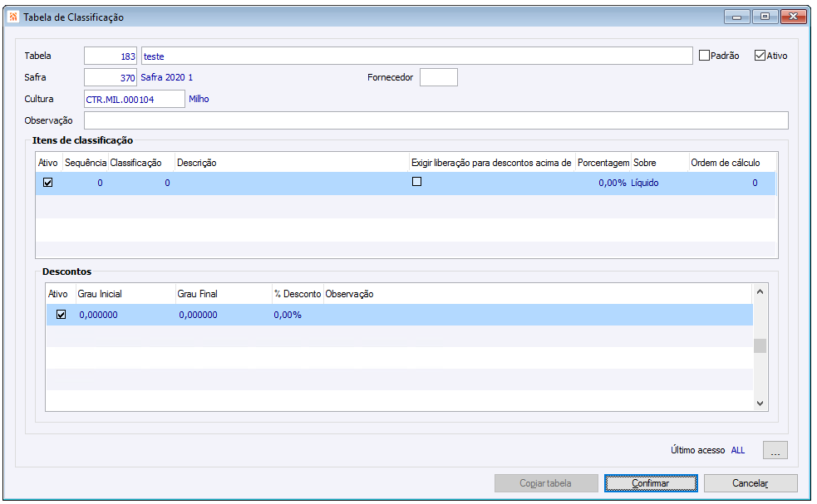The width and height of the screenshot is (817, 504).
Task: Click the Sobre column header
Action: [660, 163]
